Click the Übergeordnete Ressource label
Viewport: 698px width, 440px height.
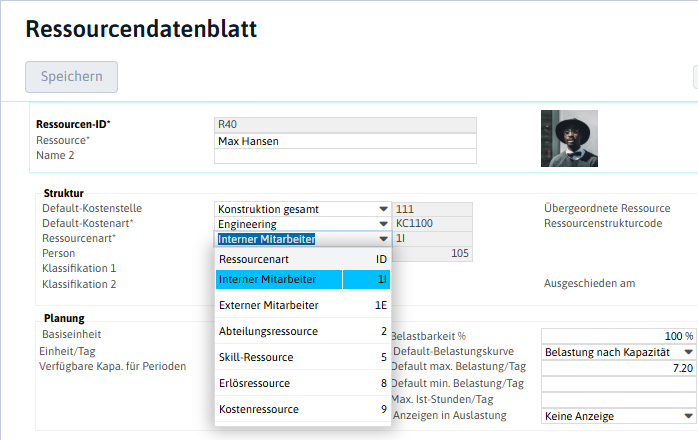[x=607, y=208]
